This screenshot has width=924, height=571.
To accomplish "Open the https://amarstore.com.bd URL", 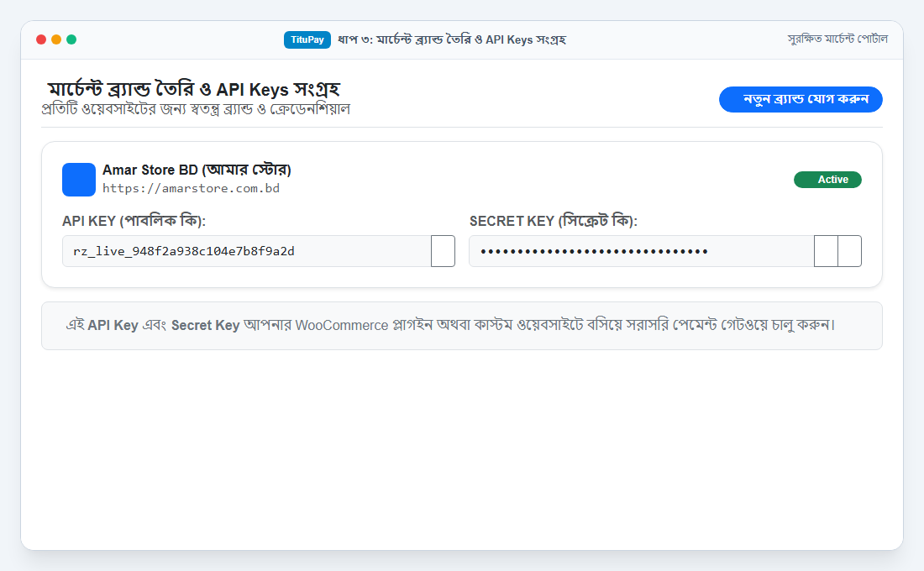I will (x=191, y=189).
